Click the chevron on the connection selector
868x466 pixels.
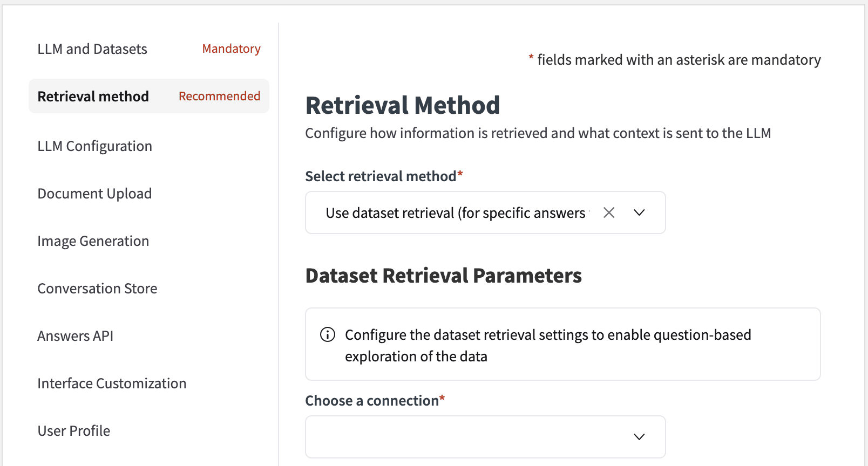click(x=639, y=437)
